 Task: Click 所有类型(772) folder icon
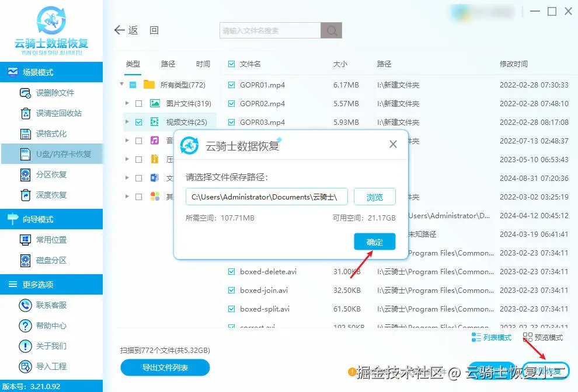pos(149,85)
